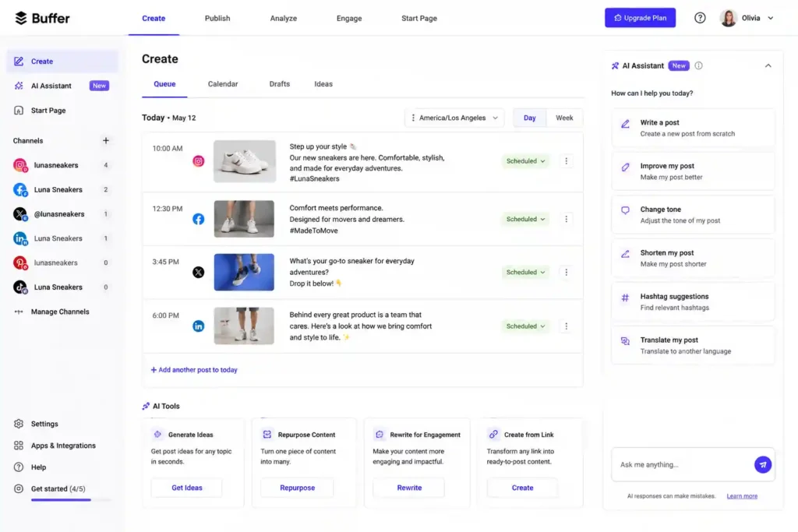Click the Translate my post icon

pos(625,341)
